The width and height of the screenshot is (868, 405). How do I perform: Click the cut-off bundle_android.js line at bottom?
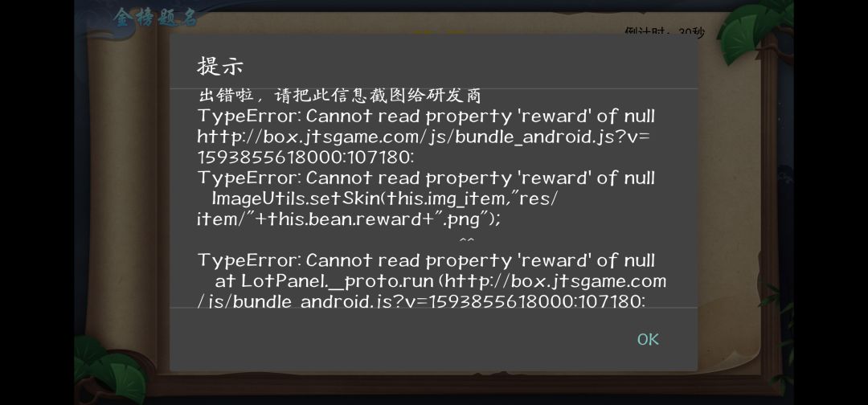pos(421,301)
